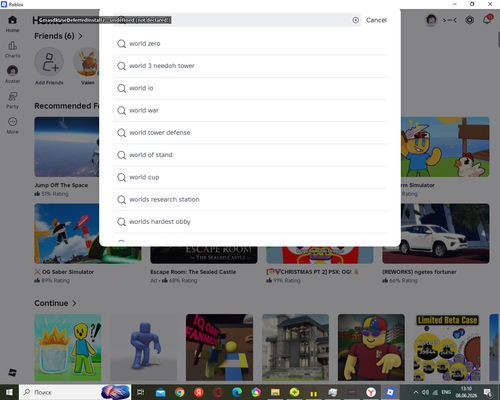Cancel the search overlay
Viewport: 500px width, 400px height.
click(376, 20)
